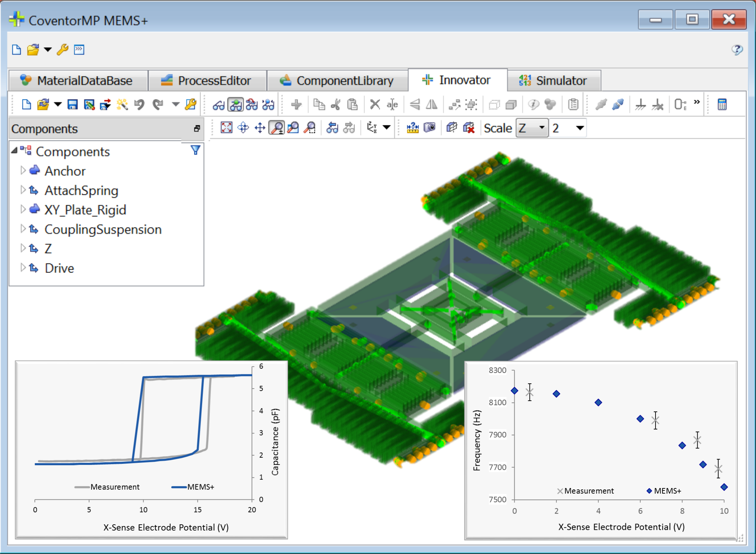Click the Delete X icon
The image size is (756, 554).
tap(375, 104)
